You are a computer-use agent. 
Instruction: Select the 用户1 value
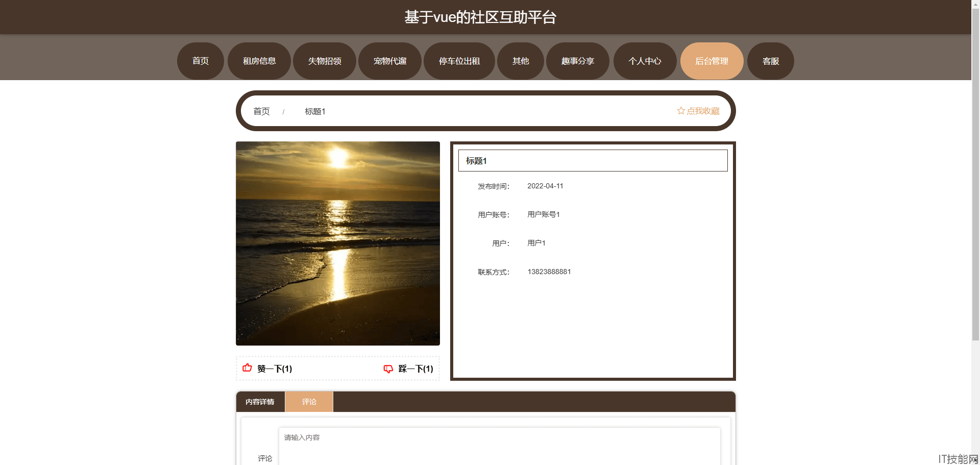click(536, 243)
